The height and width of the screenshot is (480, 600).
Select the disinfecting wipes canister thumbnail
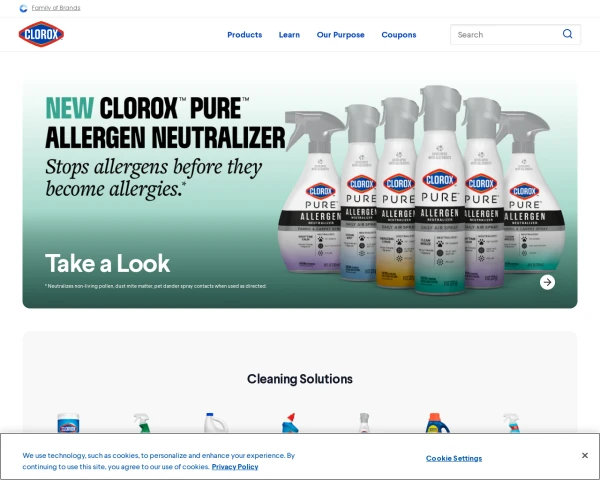tap(68, 423)
